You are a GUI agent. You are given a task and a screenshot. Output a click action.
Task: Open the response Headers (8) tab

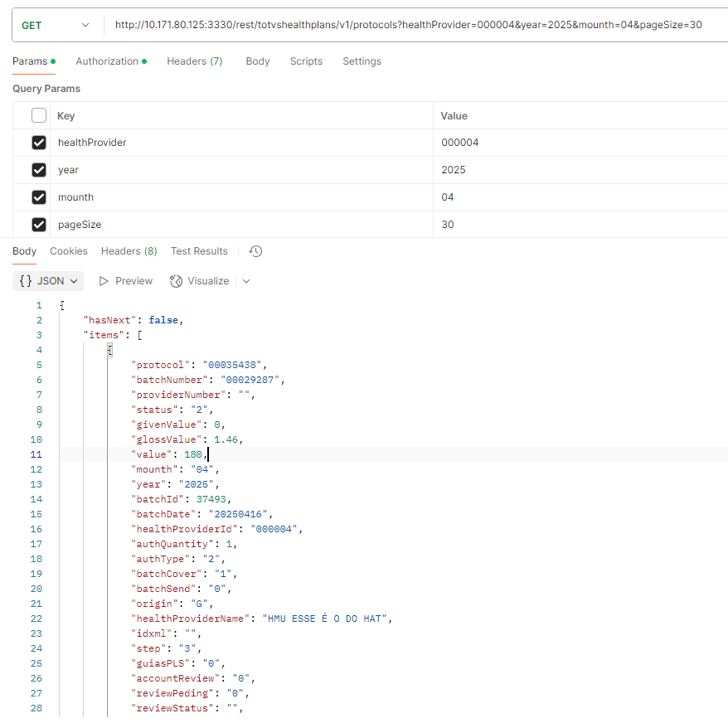point(129,251)
